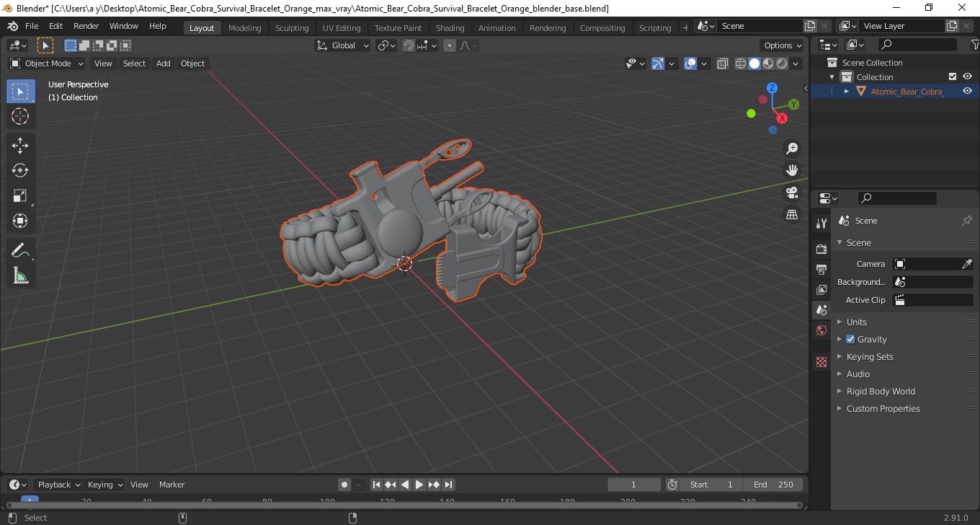Click the pin icon beside Scene
Image resolution: width=980 pixels, height=525 pixels.
[x=967, y=221]
